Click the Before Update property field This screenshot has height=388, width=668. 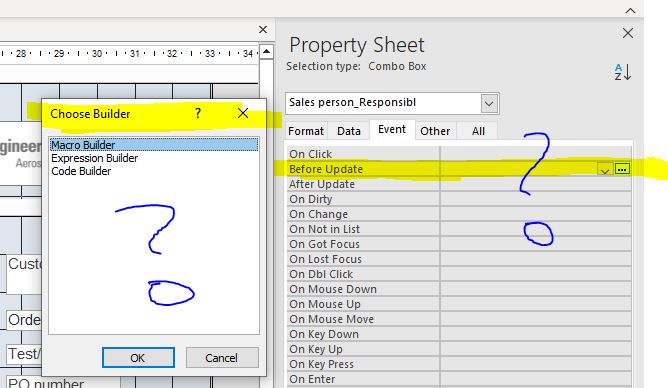coord(519,169)
